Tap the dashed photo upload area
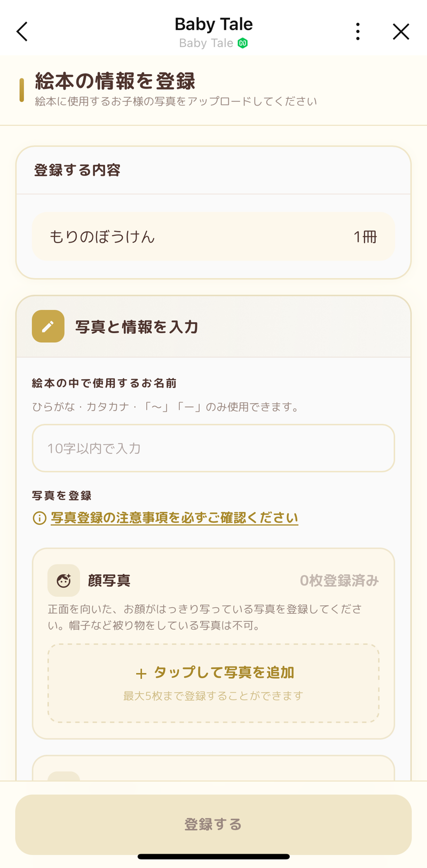 pos(213,684)
